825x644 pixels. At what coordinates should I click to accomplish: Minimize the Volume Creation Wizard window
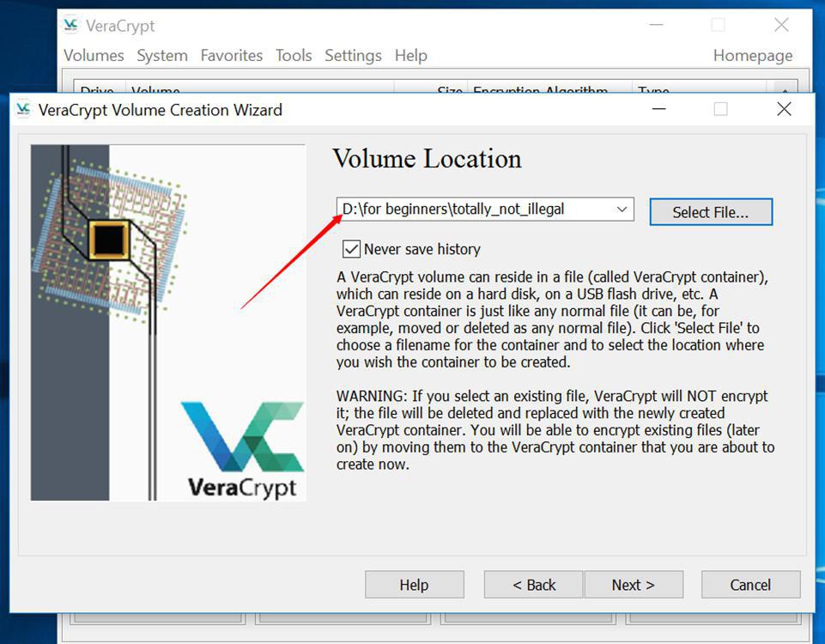(x=658, y=109)
